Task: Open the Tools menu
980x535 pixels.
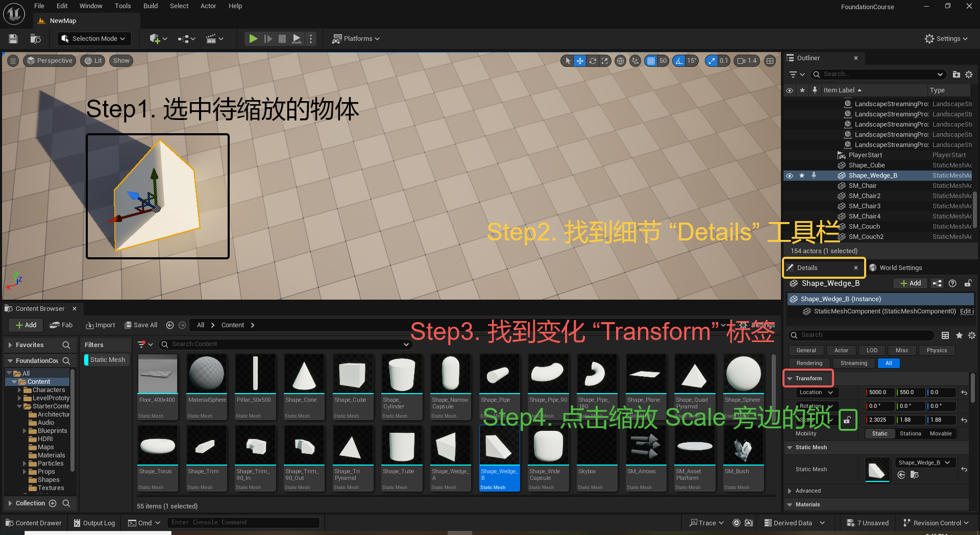Action: pos(123,6)
